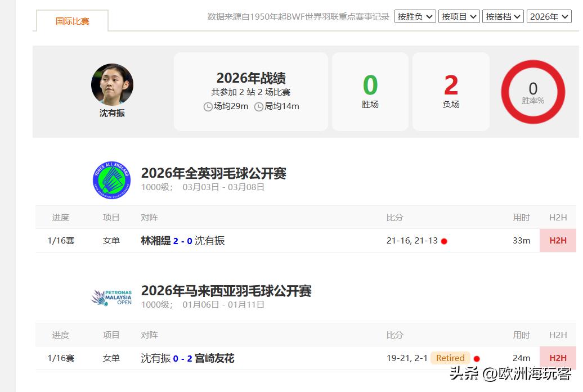Click 共参加 2 站 2 场比赛 text

tap(251, 92)
